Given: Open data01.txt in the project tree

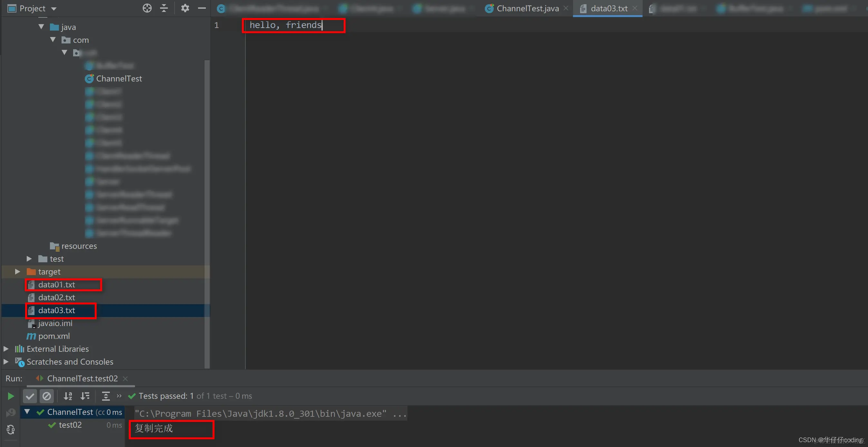Looking at the screenshot, I should point(57,285).
